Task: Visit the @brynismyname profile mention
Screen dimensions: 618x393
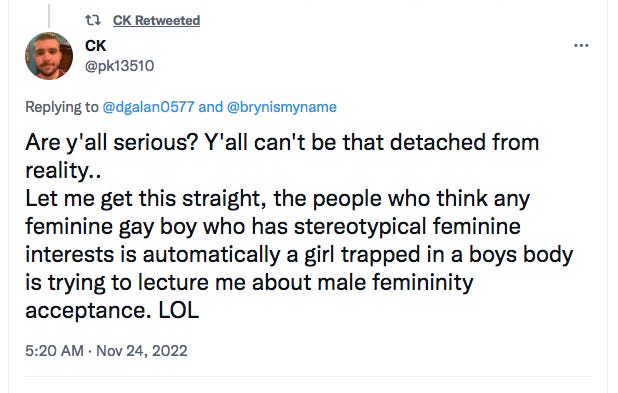Action: coord(282,107)
